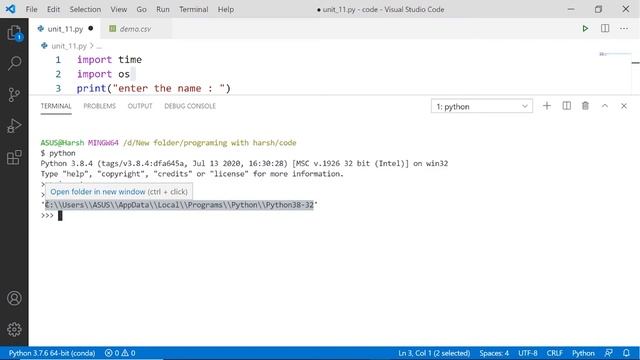640x360 pixels.
Task: Click the '$ python' command line in terminal
Action: pyautogui.click(x=58, y=153)
